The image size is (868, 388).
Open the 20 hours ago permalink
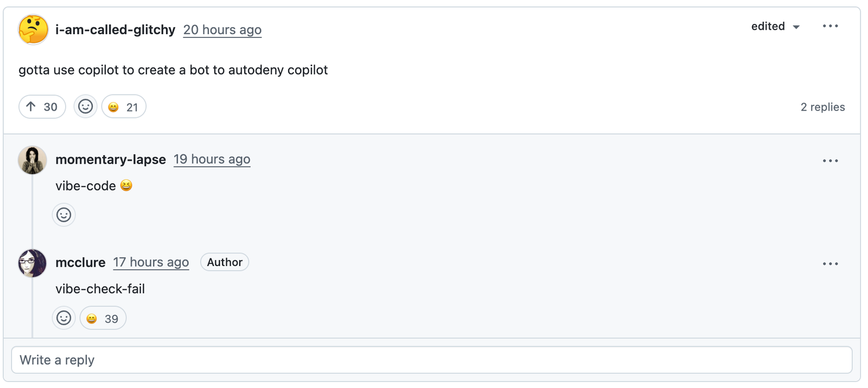coord(222,30)
